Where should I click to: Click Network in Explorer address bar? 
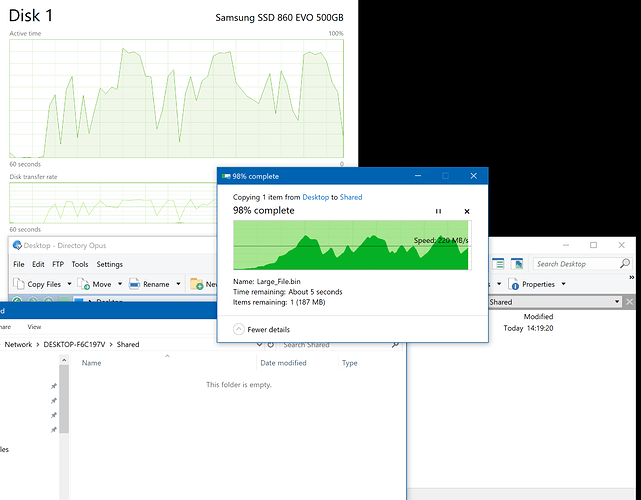point(18,345)
